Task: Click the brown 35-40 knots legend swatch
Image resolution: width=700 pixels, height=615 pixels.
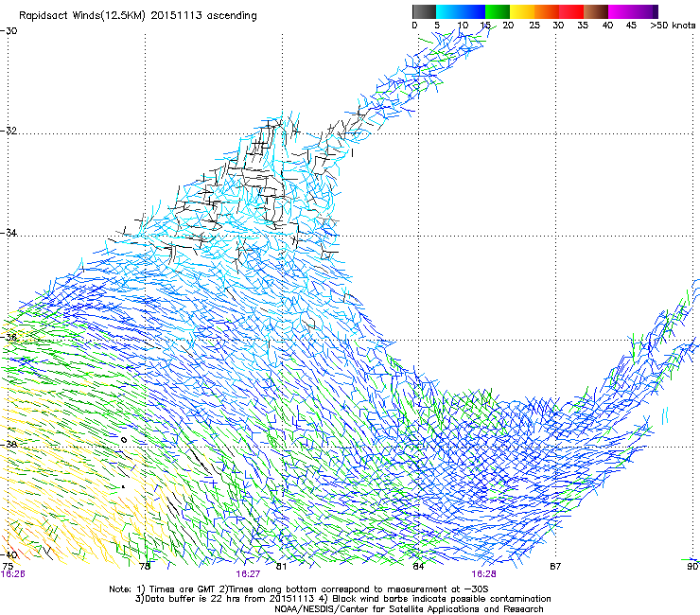Action: (x=596, y=11)
